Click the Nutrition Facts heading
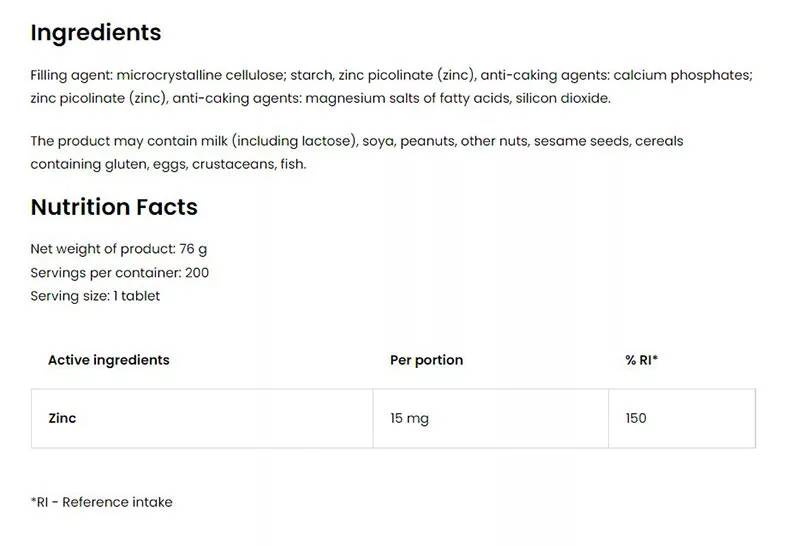The height and width of the screenshot is (546, 800). (114, 207)
